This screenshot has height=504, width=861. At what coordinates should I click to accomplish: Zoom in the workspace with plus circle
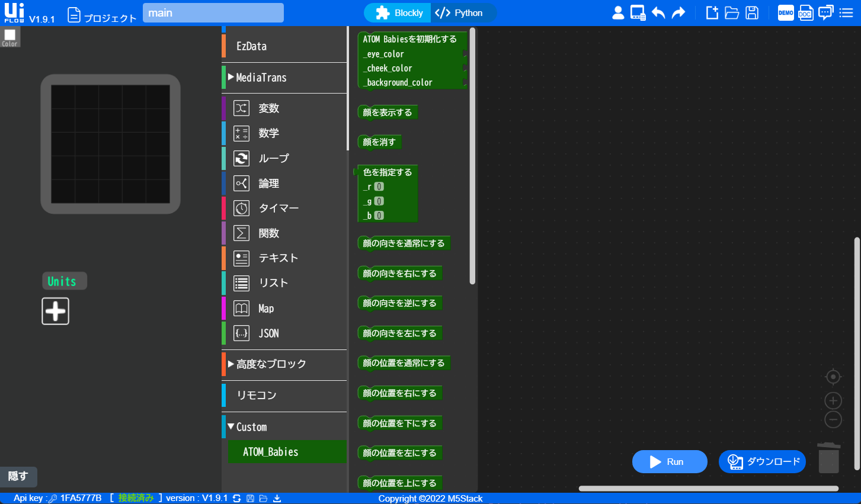(x=833, y=401)
